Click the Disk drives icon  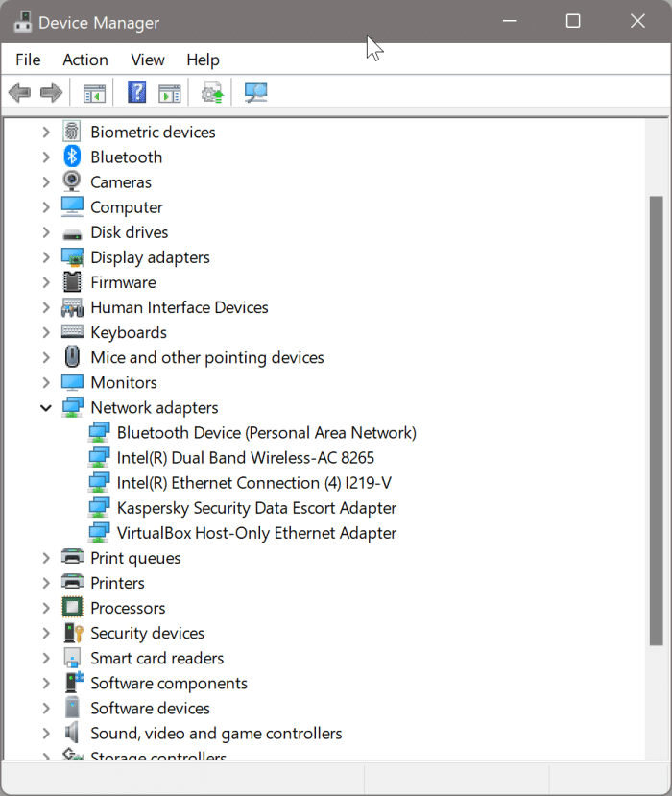coord(72,234)
